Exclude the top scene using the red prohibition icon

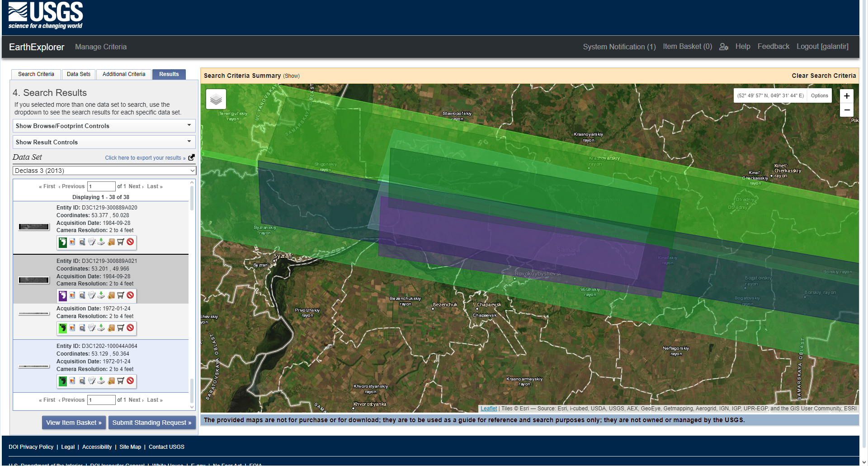(130, 242)
